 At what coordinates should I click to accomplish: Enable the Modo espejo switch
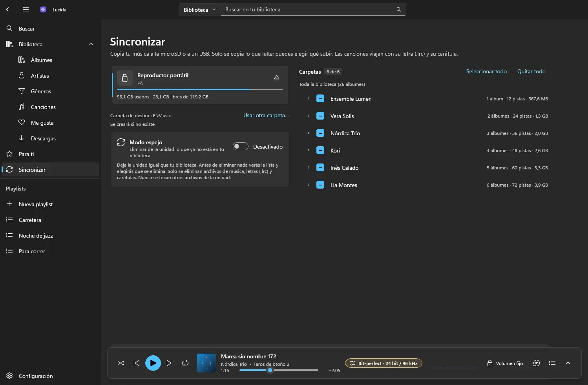click(x=241, y=146)
